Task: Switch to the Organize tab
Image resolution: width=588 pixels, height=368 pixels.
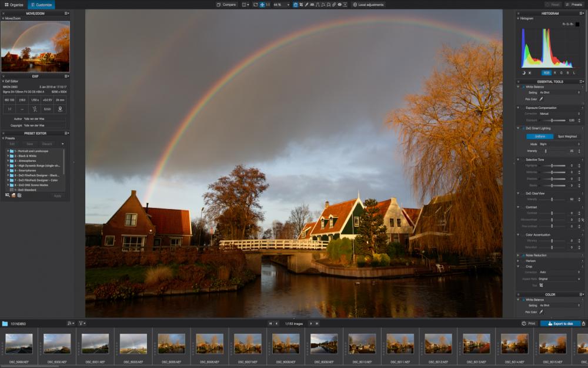Action: (14, 5)
